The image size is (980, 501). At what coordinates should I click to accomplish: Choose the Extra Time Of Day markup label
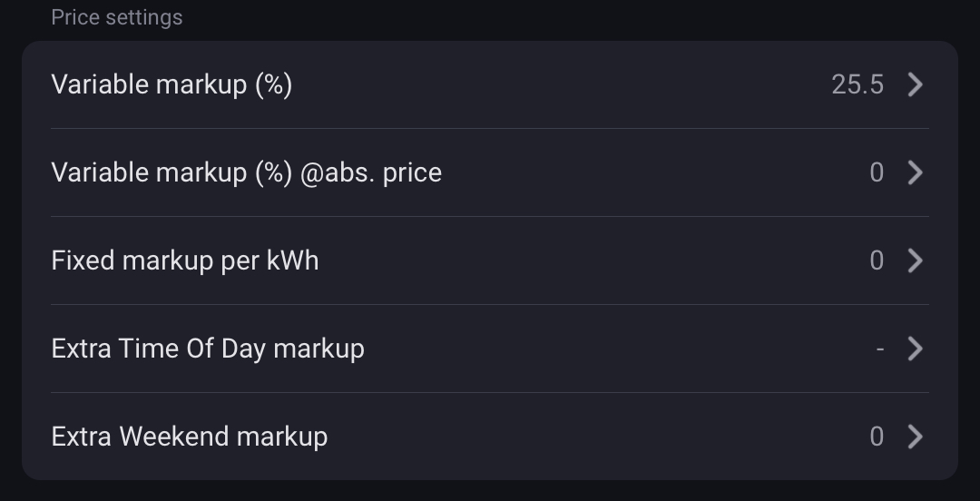click(208, 349)
